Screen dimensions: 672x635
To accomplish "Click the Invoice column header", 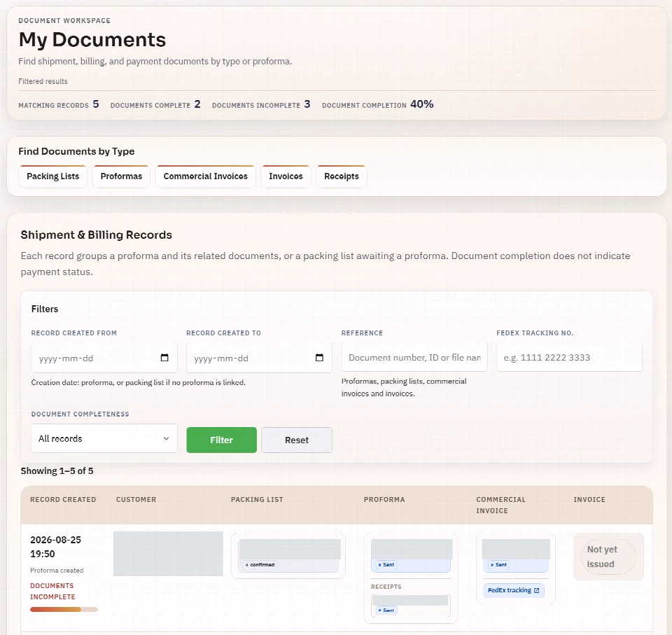I will click(589, 499).
